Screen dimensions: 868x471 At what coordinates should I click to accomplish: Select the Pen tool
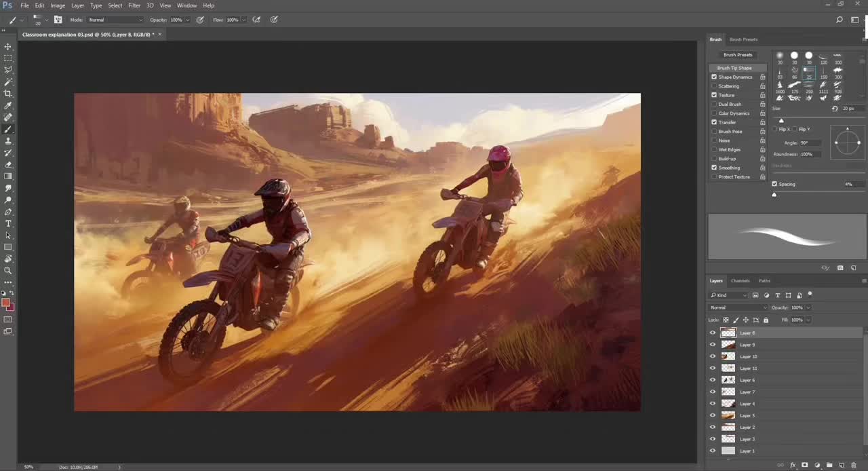pos(8,212)
